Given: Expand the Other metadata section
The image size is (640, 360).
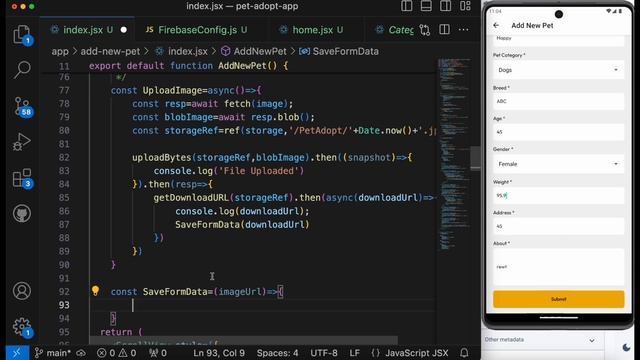Looking at the screenshot, I should pos(540,340).
